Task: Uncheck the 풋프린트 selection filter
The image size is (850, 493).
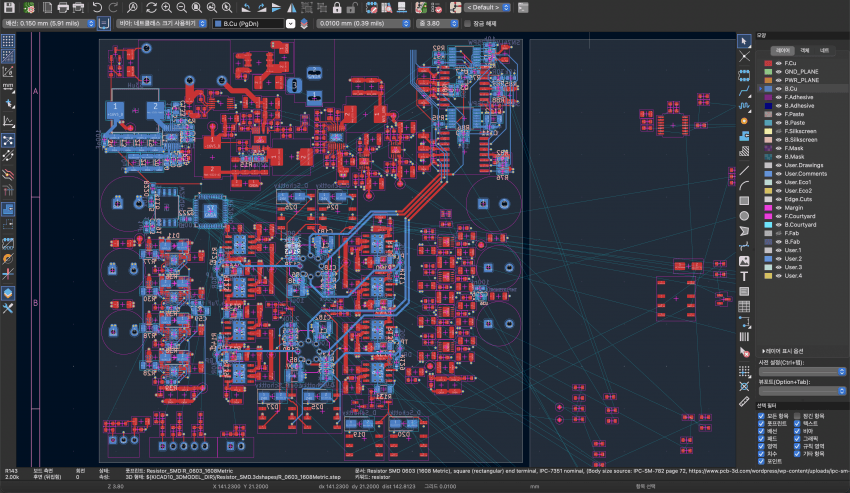Action: tap(761, 424)
